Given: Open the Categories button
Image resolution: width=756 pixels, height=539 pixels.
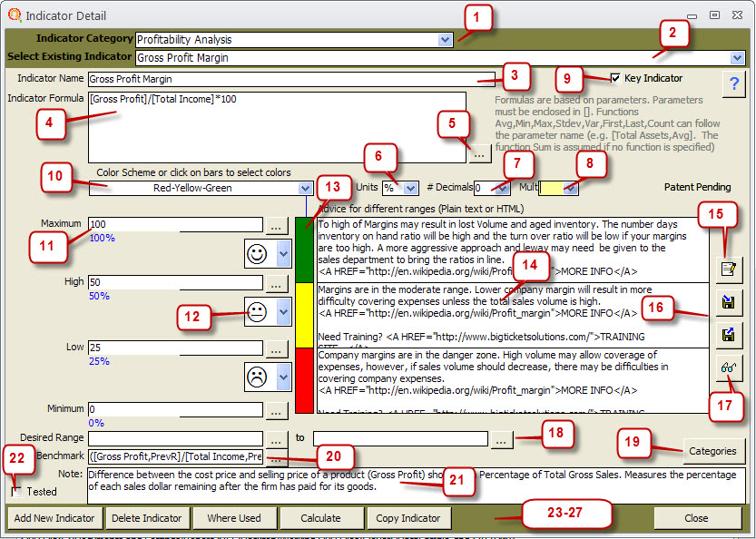Looking at the screenshot, I should (712, 451).
